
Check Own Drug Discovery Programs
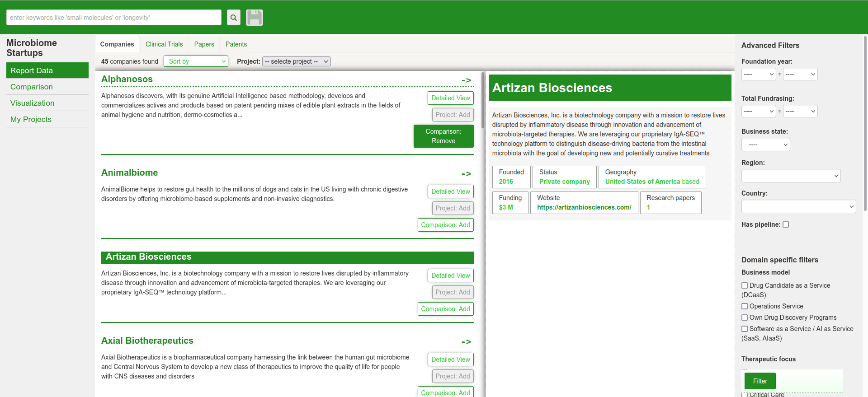(745, 318)
